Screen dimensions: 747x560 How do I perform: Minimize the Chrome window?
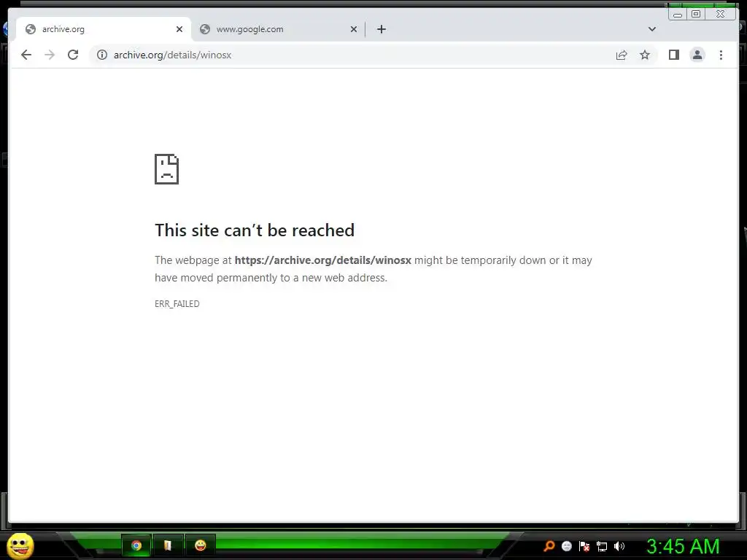pos(678,14)
